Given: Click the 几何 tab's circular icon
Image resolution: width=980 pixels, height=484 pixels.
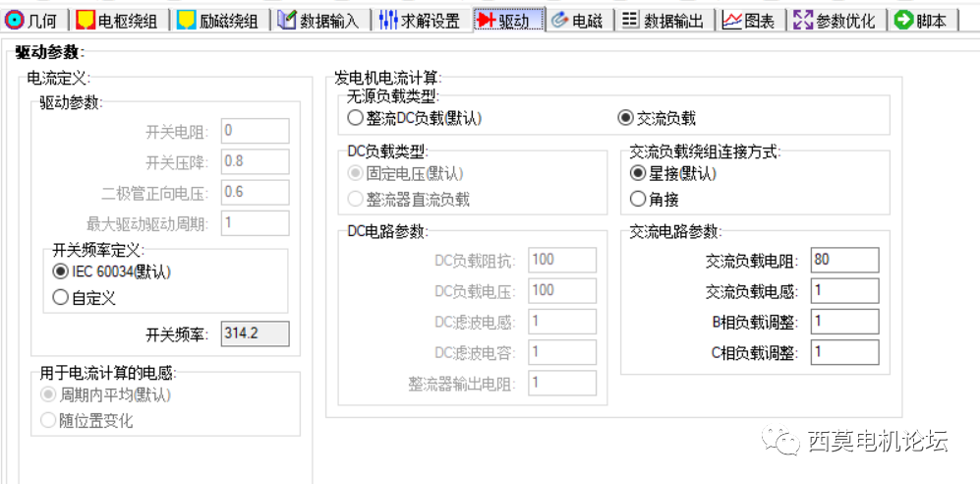Looking at the screenshot, I should (14, 20).
